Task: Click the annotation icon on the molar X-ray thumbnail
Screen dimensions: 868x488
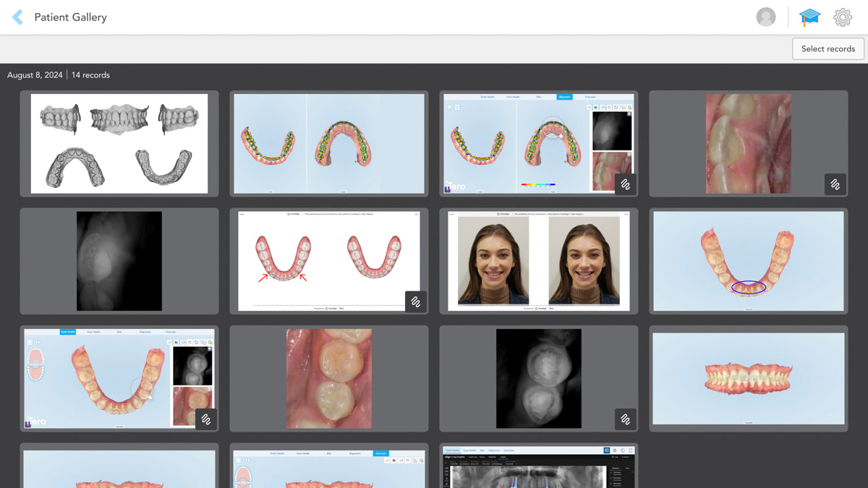Action: tap(626, 419)
